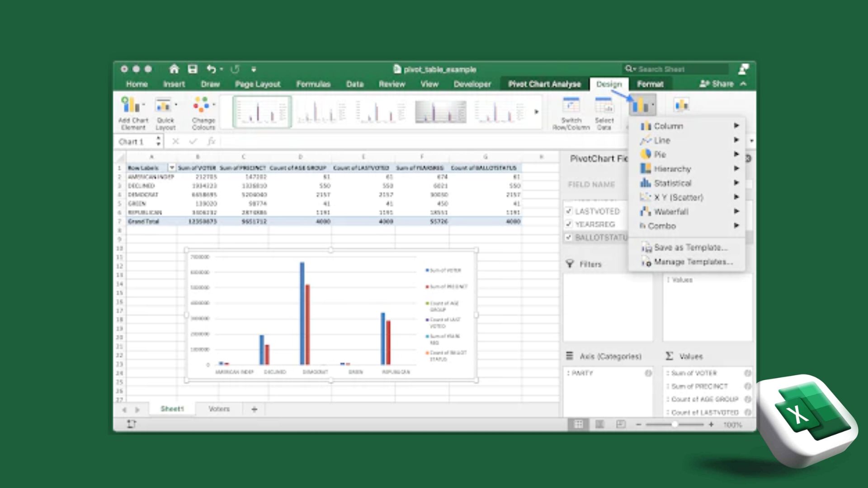
Task: Click previous sheet navigation arrow
Action: point(124,410)
